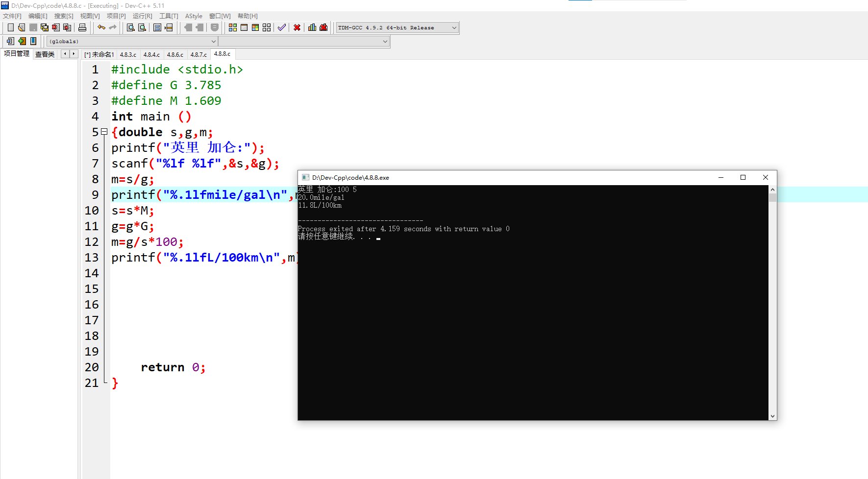The width and height of the screenshot is (868, 479).
Task: Open the 帮助[H] menu
Action: [x=248, y=16]
